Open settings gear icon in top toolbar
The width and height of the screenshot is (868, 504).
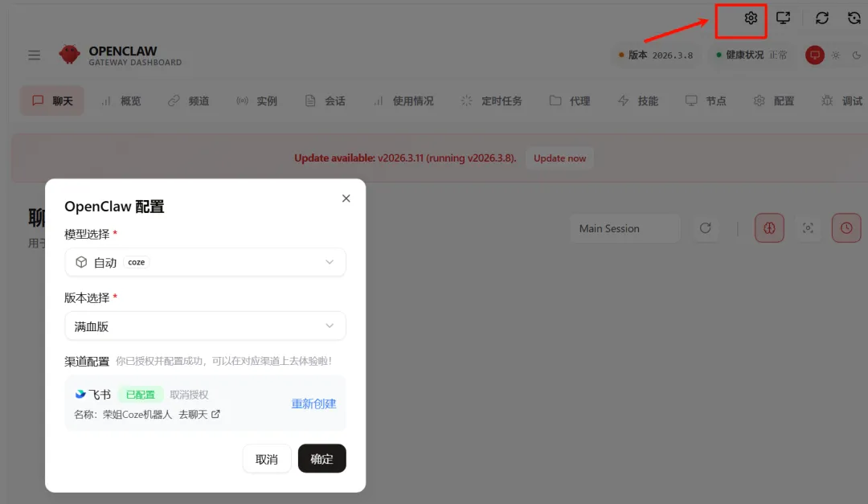tap(750, 18)
